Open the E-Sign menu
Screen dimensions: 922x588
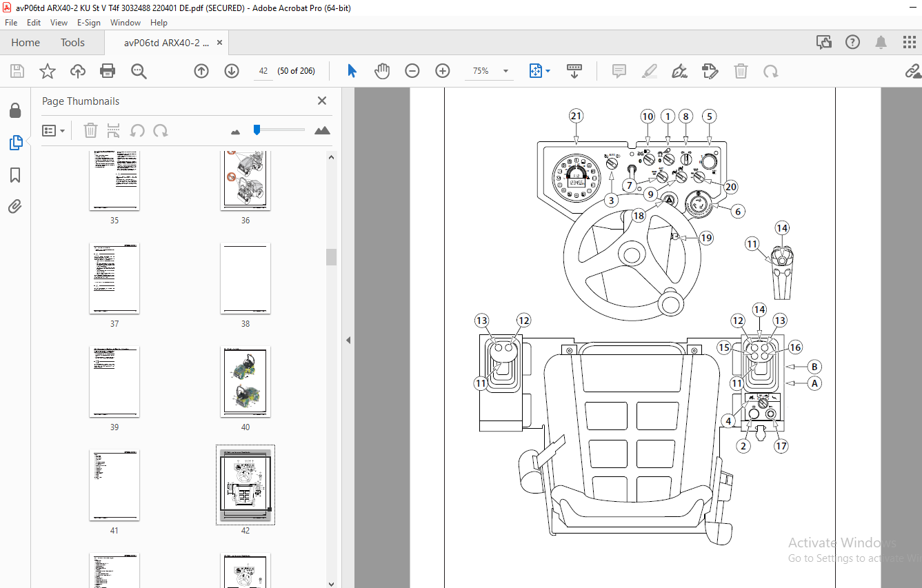88,22
